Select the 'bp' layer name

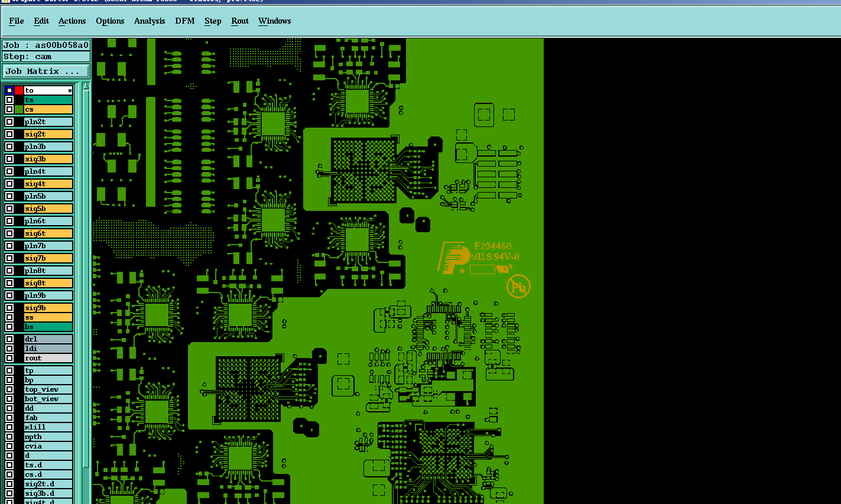click(48, 380)
